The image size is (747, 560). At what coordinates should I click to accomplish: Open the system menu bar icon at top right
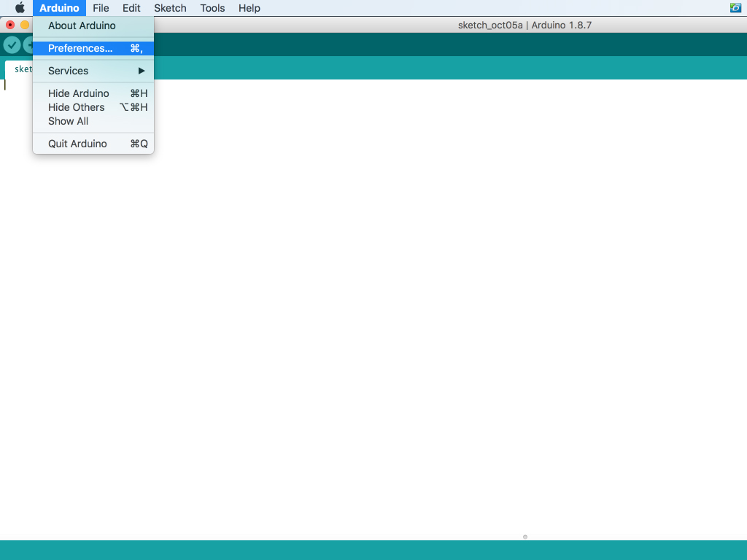(x=735, y=7)
